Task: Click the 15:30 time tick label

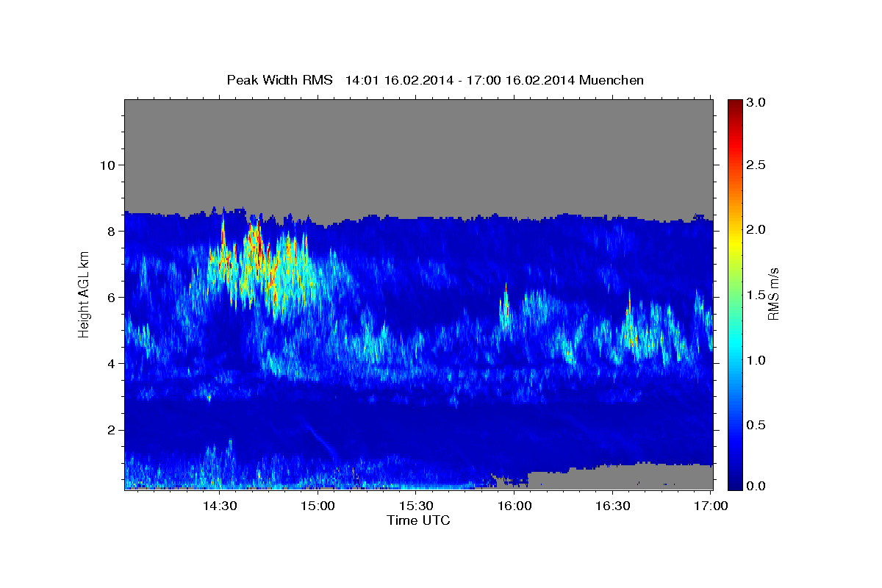Action: pyautogui.click(x=416, y=506)
